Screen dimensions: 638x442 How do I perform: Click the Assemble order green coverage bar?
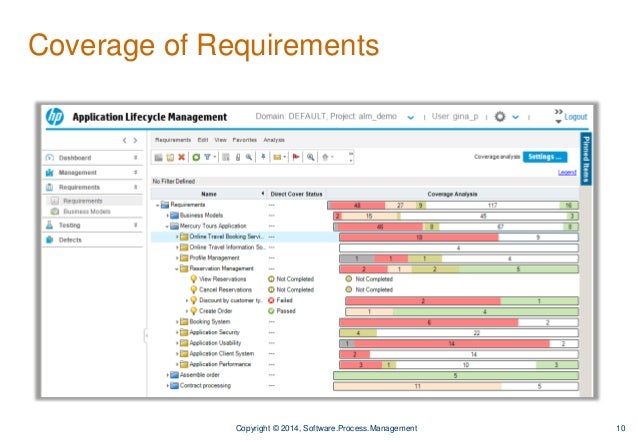(x=456, y=376)
